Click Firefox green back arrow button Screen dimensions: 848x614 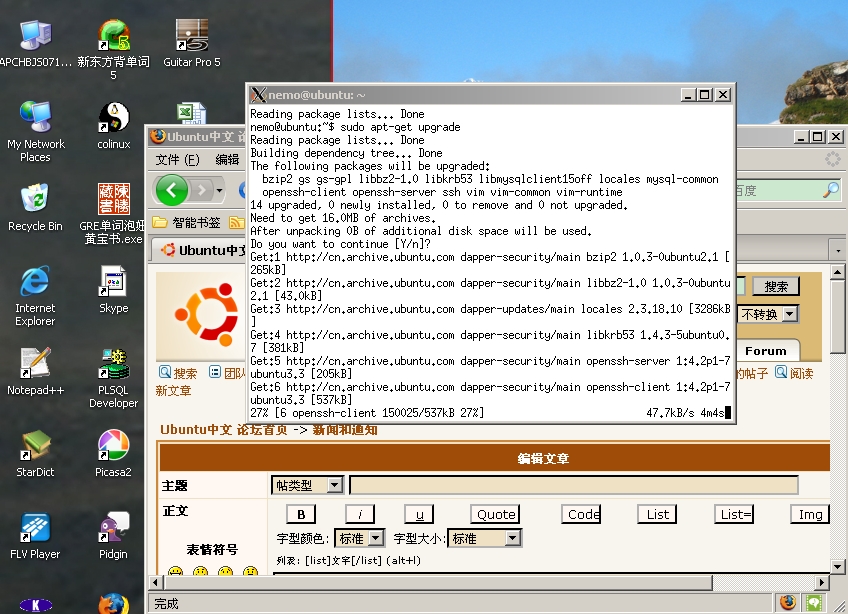[x=171, y=190]
